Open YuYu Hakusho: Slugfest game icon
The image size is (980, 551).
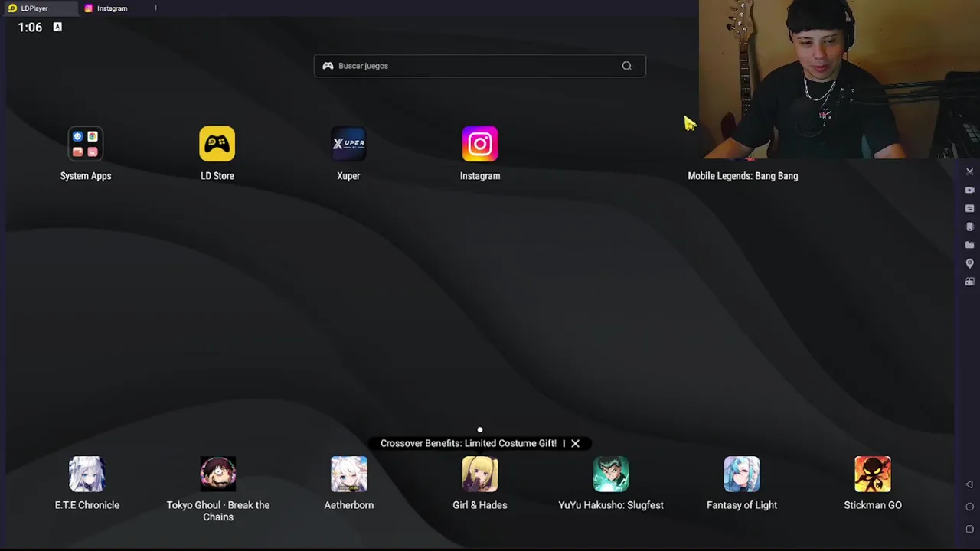point(611,474)
